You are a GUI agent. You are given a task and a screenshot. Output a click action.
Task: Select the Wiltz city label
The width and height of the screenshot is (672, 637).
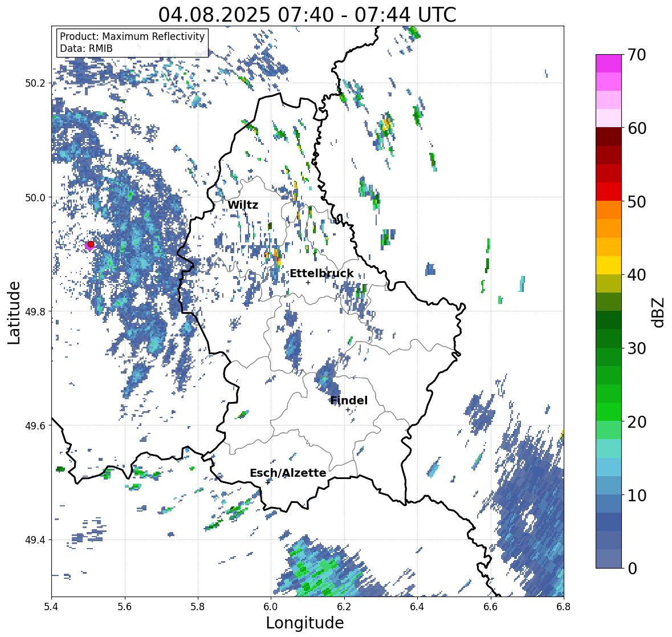tap(243, 205)
